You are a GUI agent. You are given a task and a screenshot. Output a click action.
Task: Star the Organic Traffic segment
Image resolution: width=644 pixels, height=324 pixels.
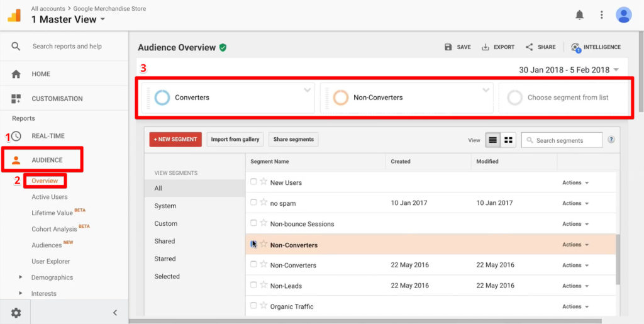click(x=264, y=306)
